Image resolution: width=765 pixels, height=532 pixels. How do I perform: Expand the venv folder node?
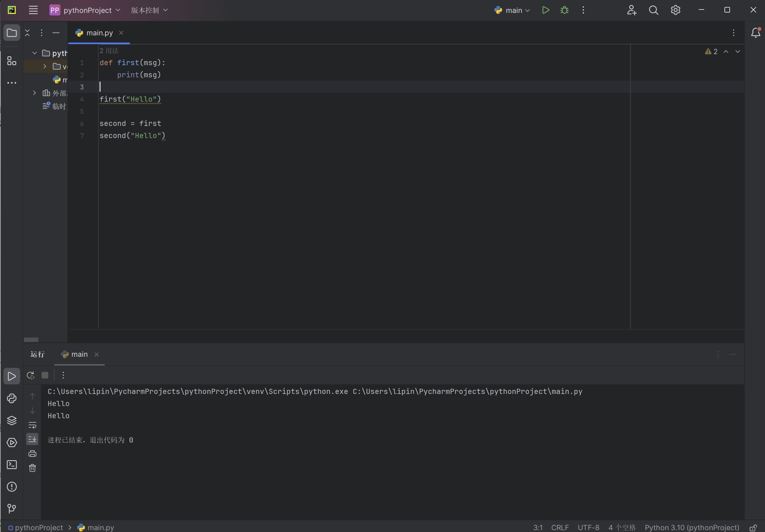tap(45, 66)
